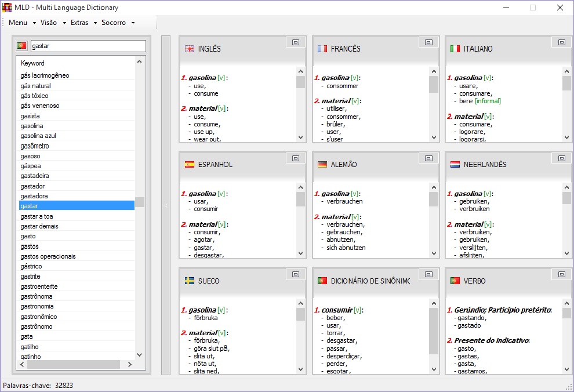
Task: Select 'gastronomia' in the keyword list
Action: point(37,307)
